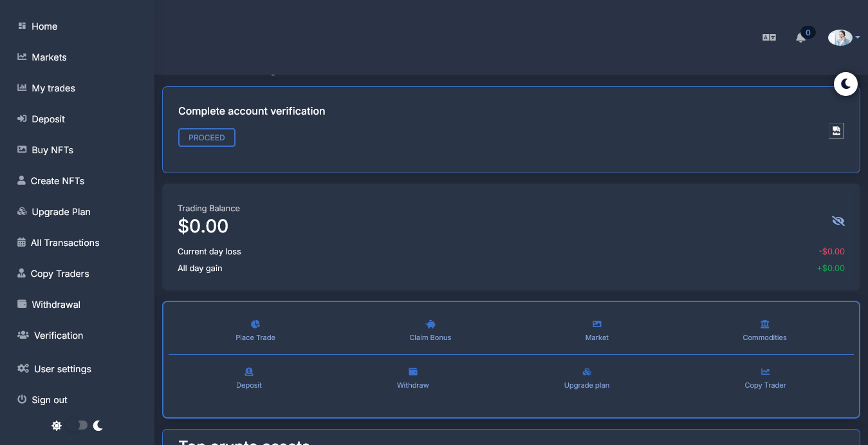Image resolution: width=868 pixels, height=445 pixels.
Task: Click the Withdraw wallet icon in quick actions
Action: pos(413,372)
